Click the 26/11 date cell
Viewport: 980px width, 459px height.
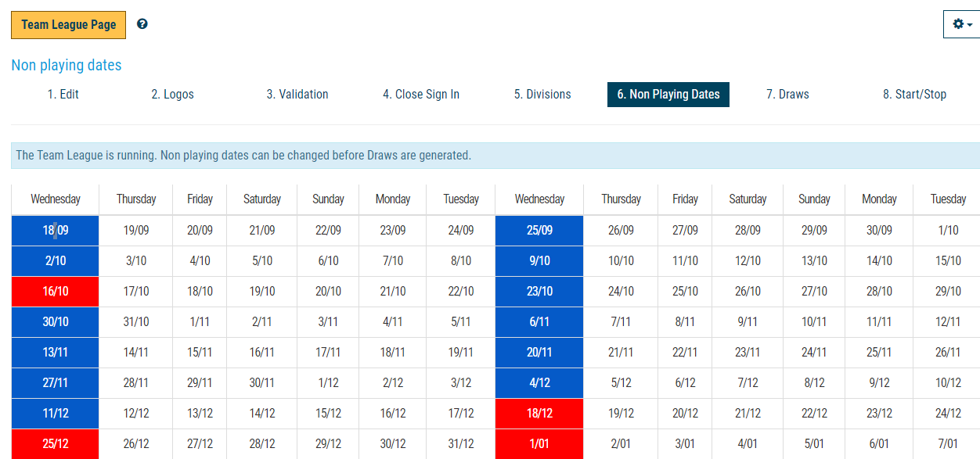click(948, 353)
